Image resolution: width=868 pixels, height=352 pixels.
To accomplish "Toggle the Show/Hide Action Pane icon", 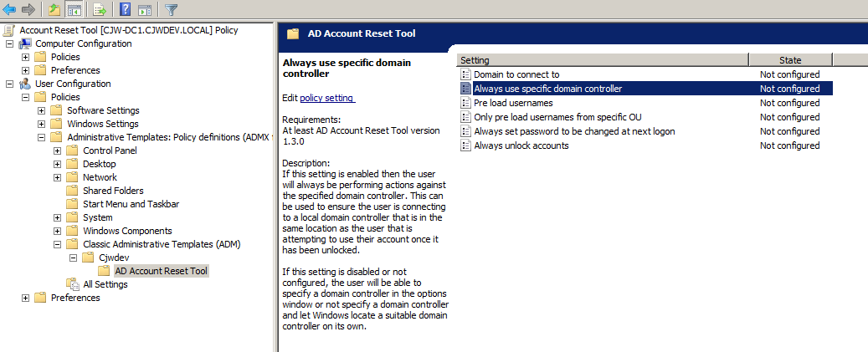I will tap(144, 10).
